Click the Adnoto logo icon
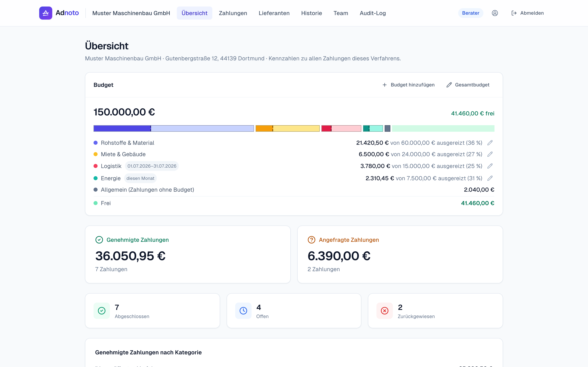The image size is (588, 367). (46, 13)
